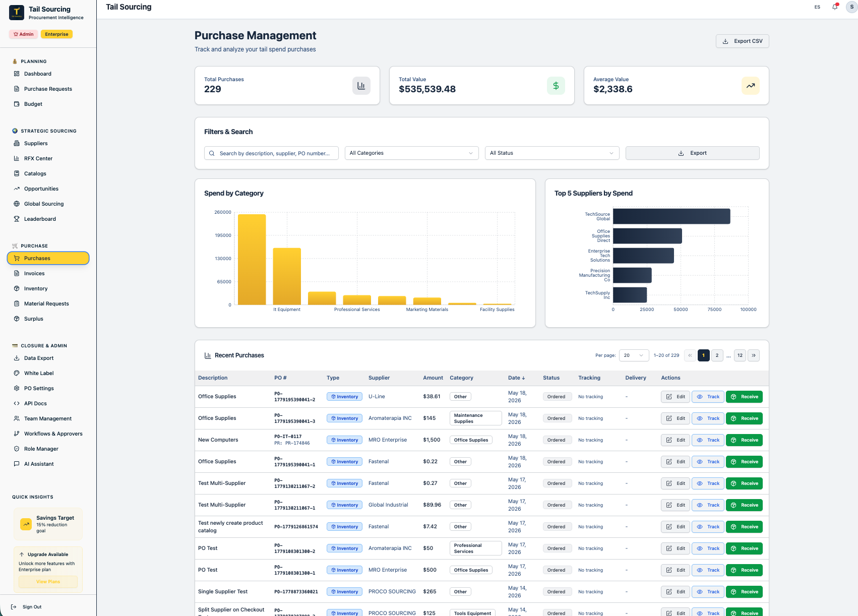Click the Recent Purchases chart icon
This screenshot has width=858, height=616.
[x=208, y=355]
